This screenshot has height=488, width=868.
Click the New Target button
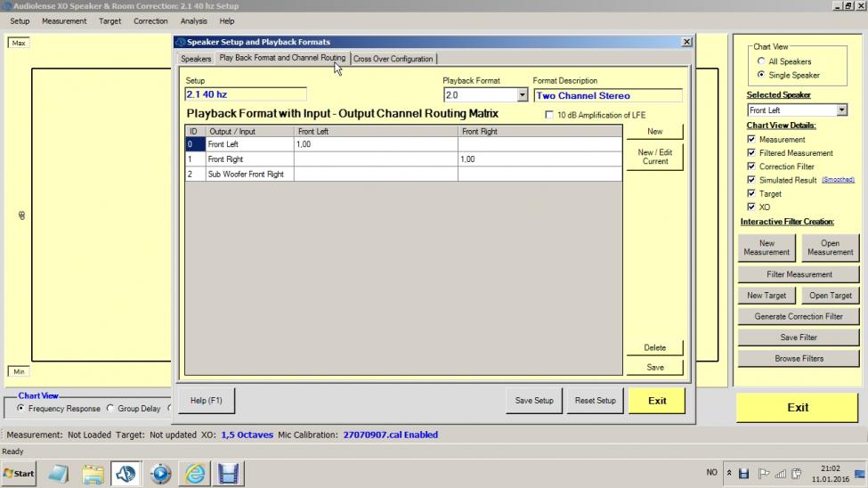point(767,296)
